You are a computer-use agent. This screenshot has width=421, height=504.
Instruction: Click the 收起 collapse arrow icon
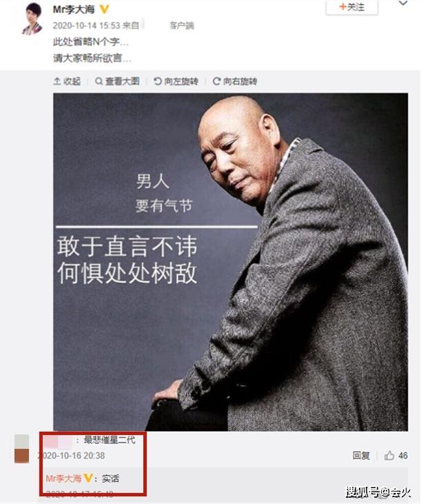coord(57,81)
